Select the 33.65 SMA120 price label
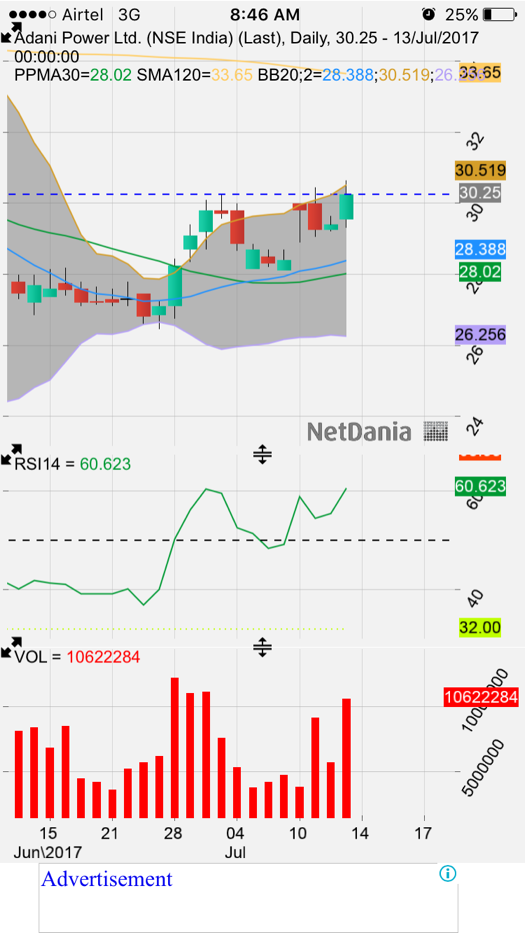525x933 pixels. point(480,73)
